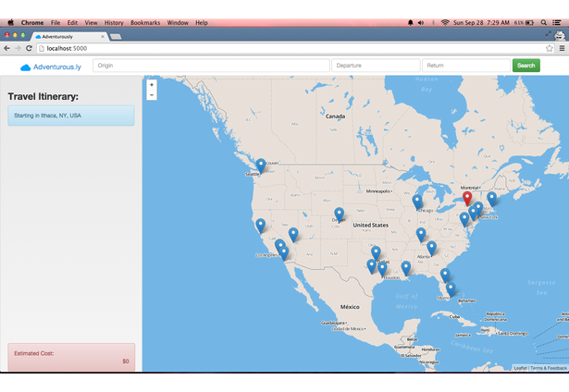
Task: Focus the Origin input field
Action: pos(211,66)
